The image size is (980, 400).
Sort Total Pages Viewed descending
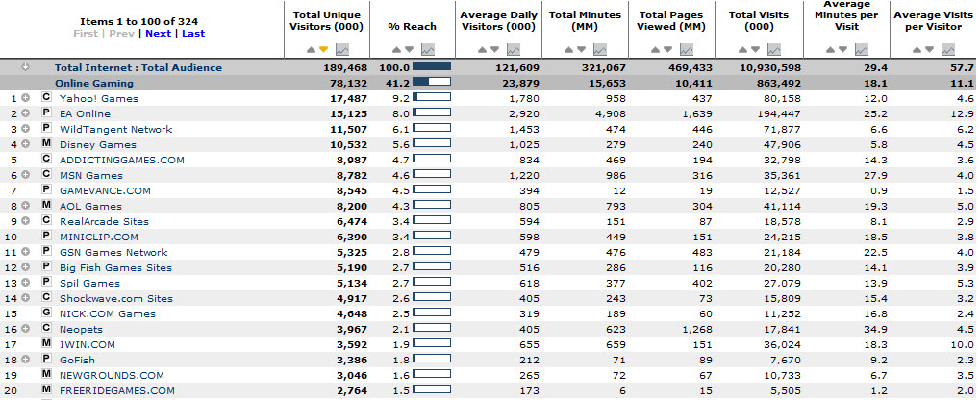point(667,49)
